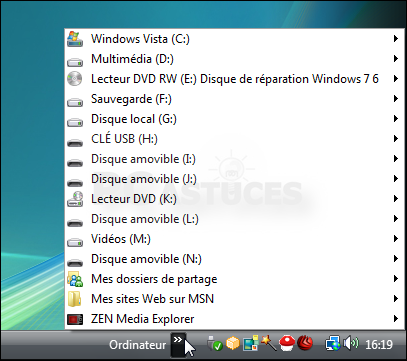Click the Disque local (G:) label
The width and height of the screenshot is (407, 361).
pos(134,119)
